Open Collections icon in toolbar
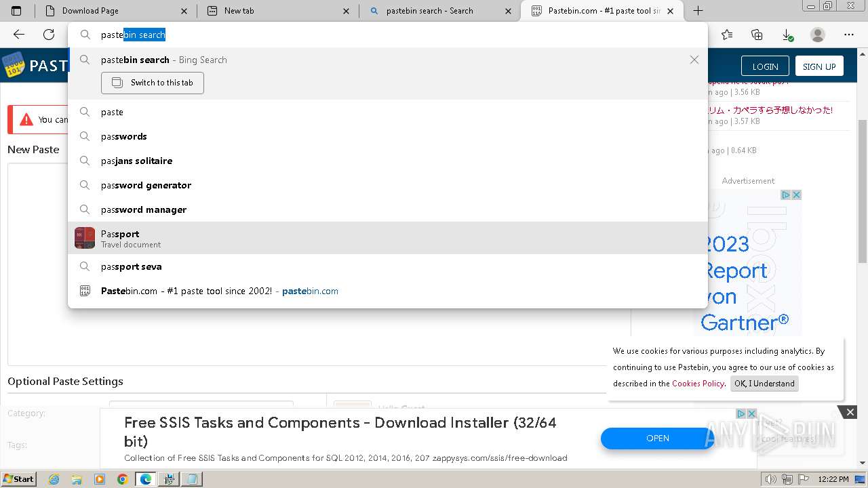The width and height of the screenshot is (868, 488). click(757, 35)
